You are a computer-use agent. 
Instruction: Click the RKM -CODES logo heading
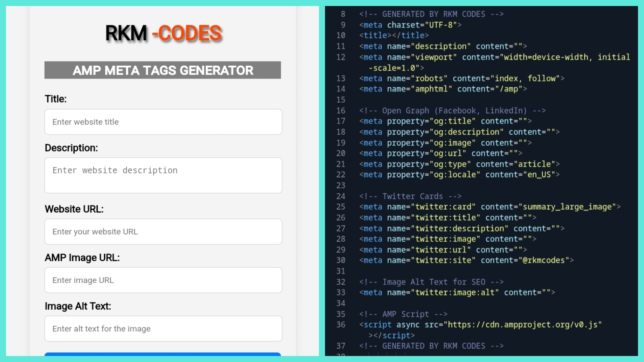tap(163, 33)
